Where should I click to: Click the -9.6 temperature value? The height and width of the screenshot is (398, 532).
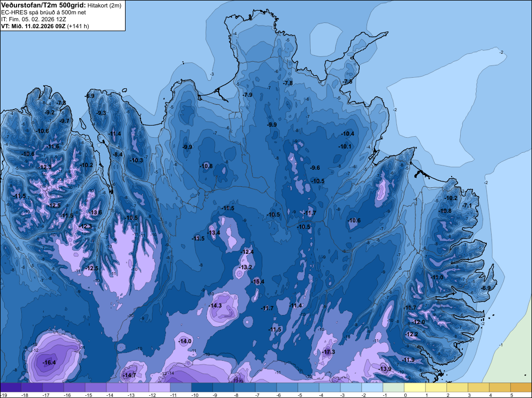click(x=315, y=168)
